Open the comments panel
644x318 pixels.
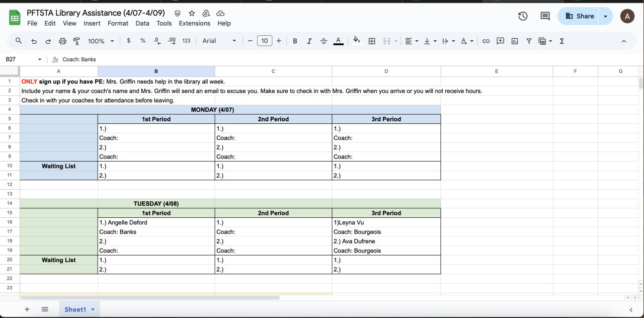coord(545,16)
